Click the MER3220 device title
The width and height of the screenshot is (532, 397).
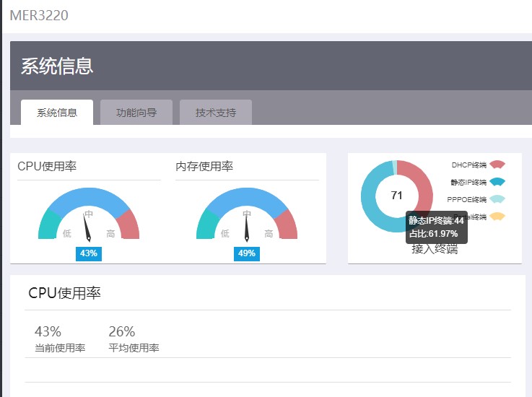point(39,15)
